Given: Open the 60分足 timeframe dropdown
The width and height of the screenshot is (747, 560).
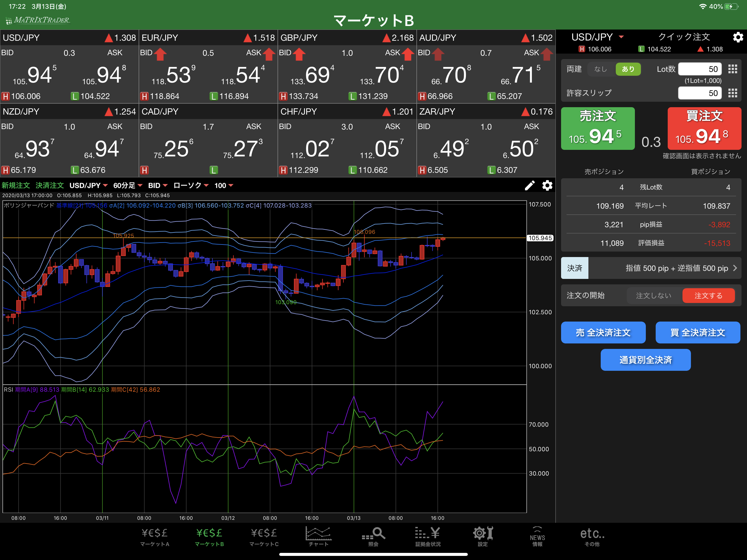Looking at the screenshot, I should click(x=128, y=185).
